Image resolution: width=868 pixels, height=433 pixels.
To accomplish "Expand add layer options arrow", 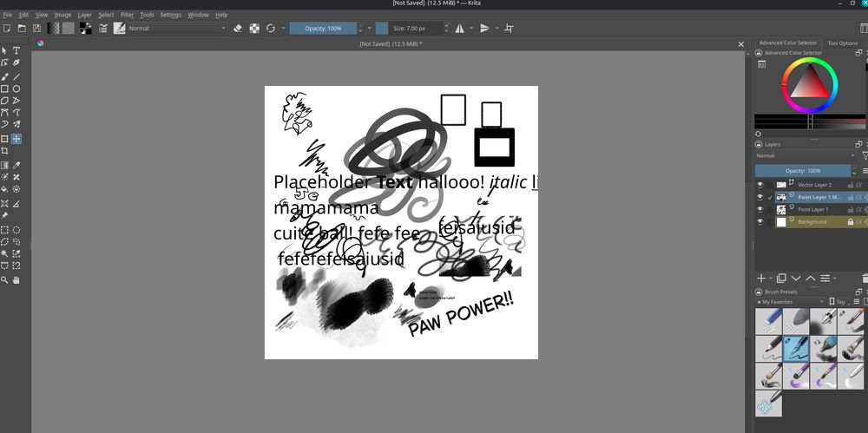I will pos(771,278).
